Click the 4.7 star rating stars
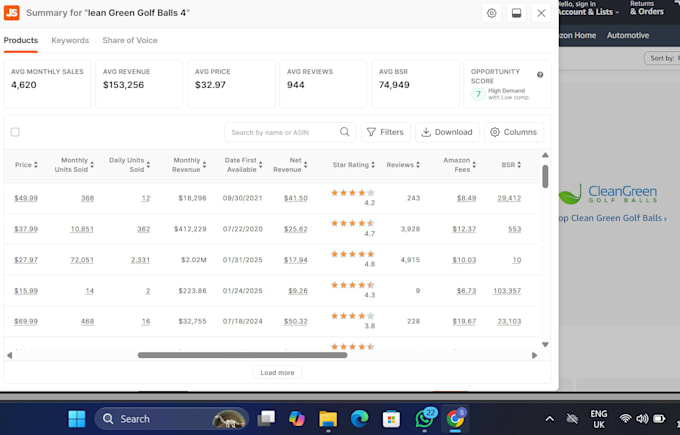The image size is (680, 435). pos(353,223)
